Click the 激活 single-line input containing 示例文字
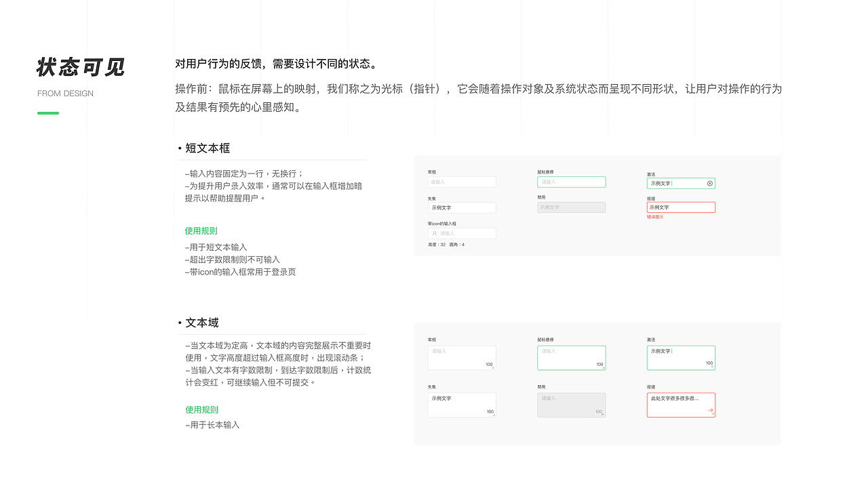 coord(681,183)
